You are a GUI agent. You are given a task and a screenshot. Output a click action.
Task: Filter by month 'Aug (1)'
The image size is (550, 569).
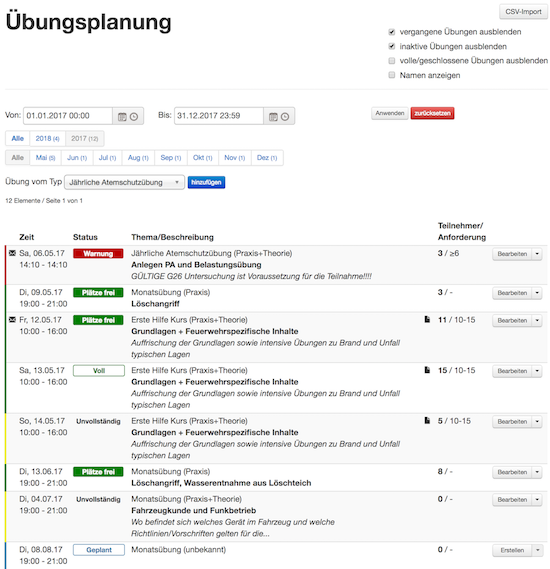(138, 157)
